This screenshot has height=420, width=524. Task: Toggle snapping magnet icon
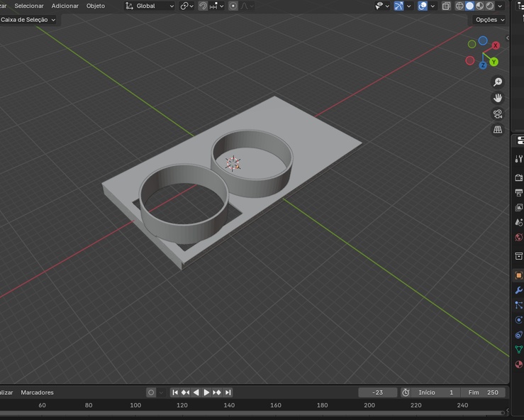203,6
